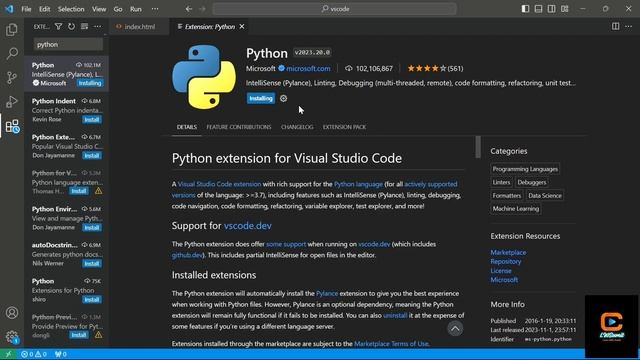The width and height of the screenshot is (640, 360).
Task: Open the Selection menu
Action: [x=71, y=9]
